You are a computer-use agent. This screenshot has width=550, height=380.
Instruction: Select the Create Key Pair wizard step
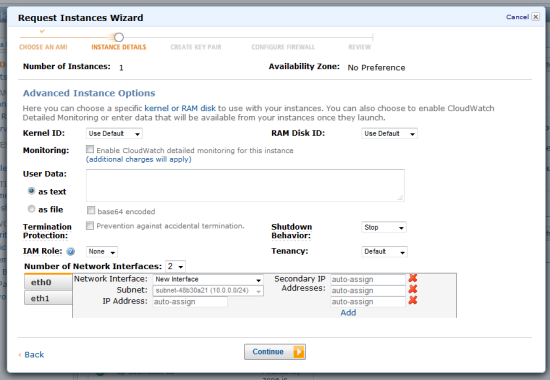click(196, 47)
